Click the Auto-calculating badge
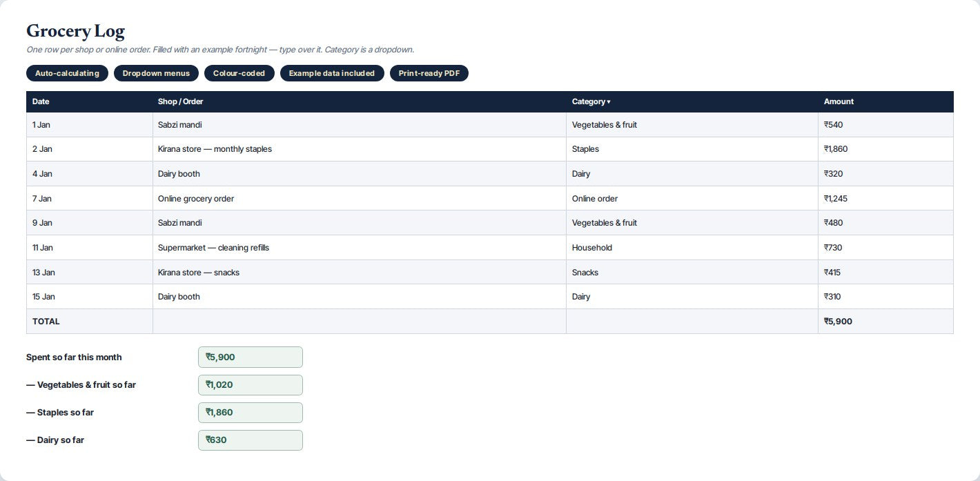Image resolution: width=980 pixels, height=481 pixels. pyautogui.click(x=67, y=73)
